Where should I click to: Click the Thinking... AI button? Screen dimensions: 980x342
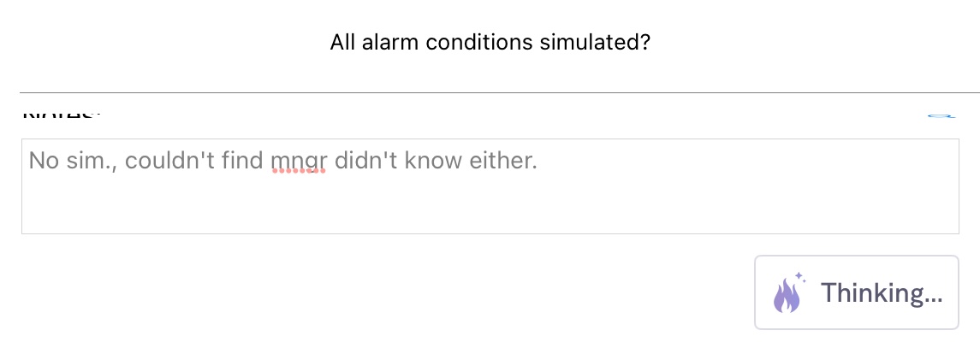856,292
